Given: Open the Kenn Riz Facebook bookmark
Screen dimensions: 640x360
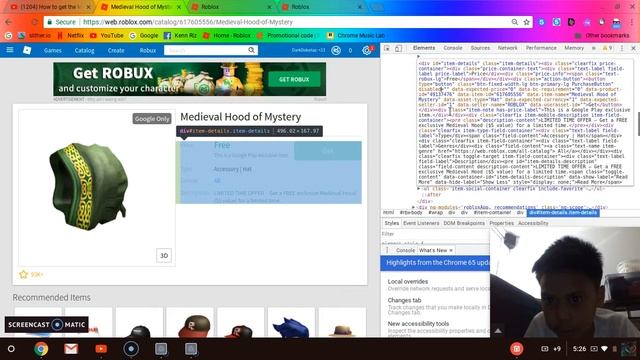Looking at the screenshot, I should pos(180,36).
